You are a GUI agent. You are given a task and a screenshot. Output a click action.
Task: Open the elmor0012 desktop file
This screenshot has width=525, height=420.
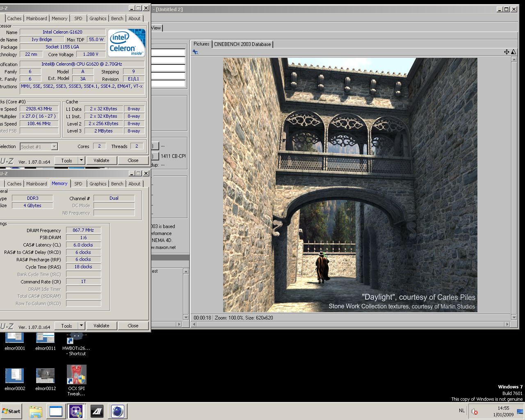pos(46,379)
